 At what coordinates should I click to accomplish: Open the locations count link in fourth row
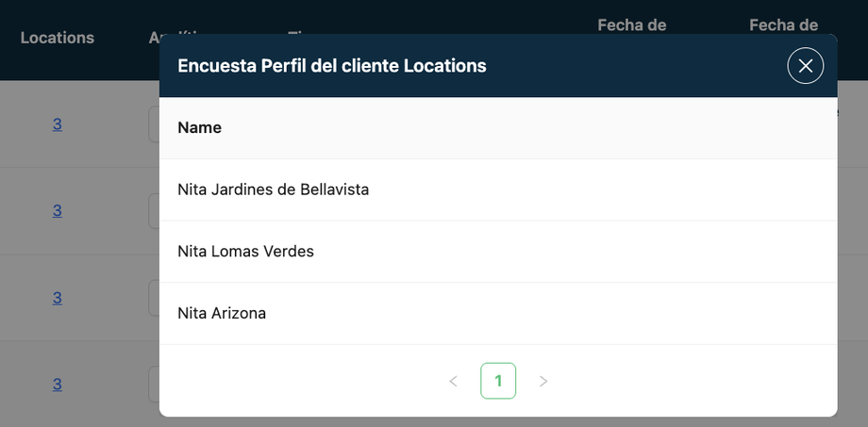(57, 385)
